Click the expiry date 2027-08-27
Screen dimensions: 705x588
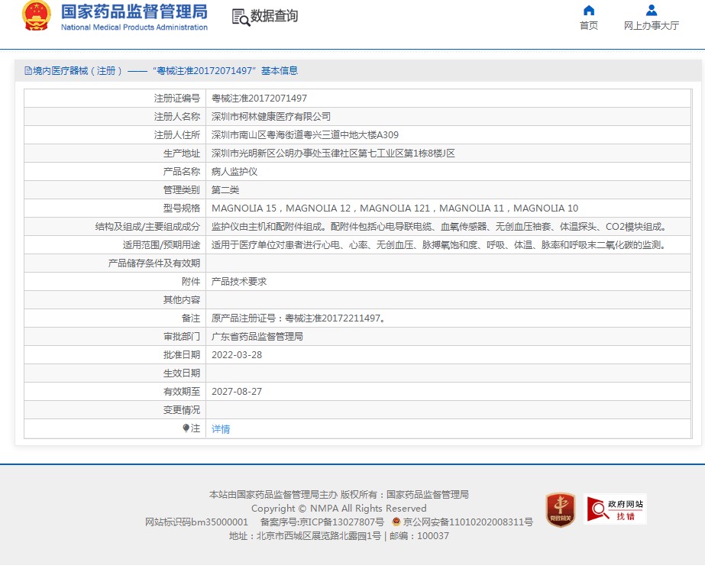coord(237,392)
